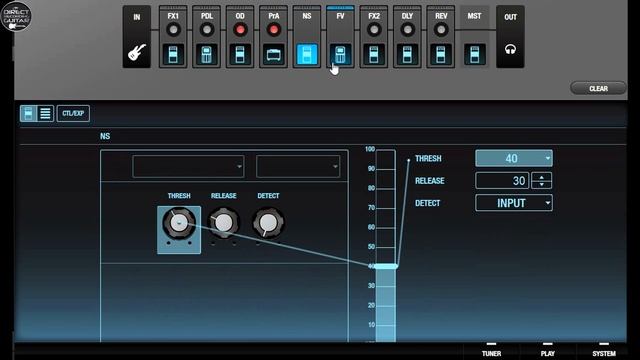Open the MST master pedal icon
640x360 pixels.
474,54
